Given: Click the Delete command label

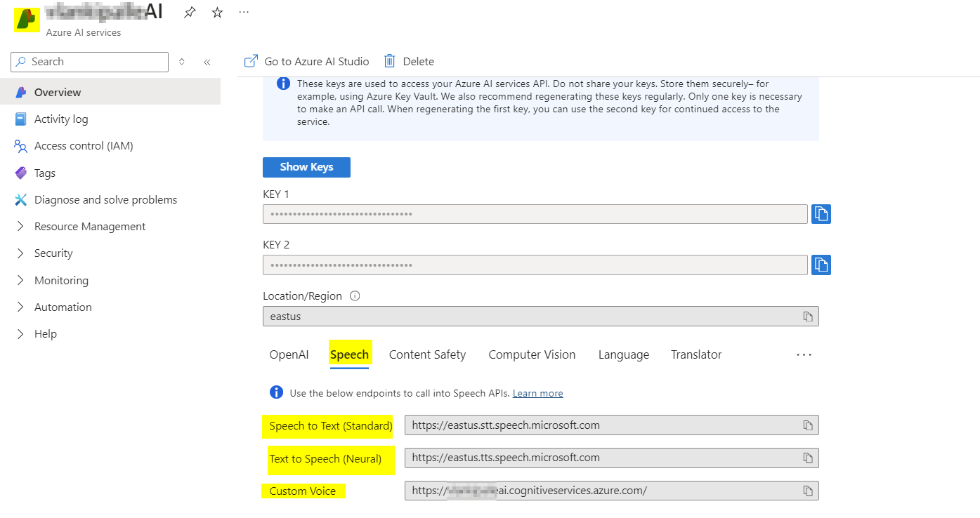Looking at the screenshot, I should click(x=419, y=62).
